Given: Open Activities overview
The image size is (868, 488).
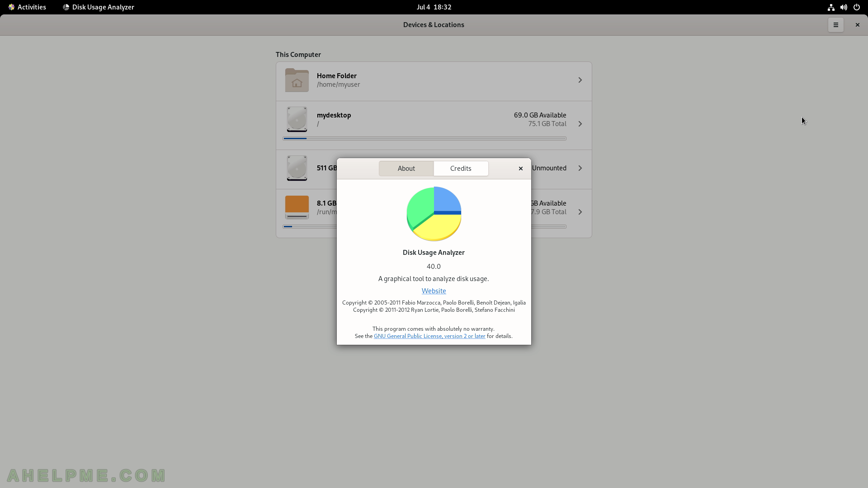Looking at the screenshot, I should tap(27, 7).
